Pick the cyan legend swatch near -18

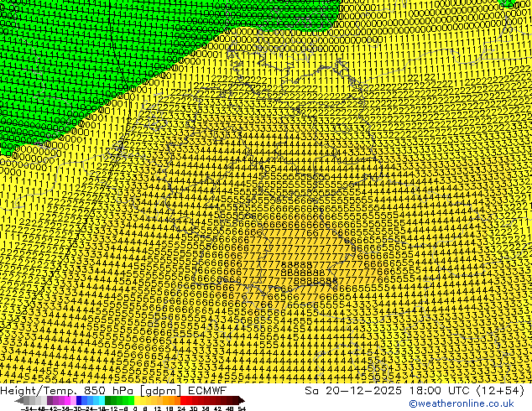(102, 400)
